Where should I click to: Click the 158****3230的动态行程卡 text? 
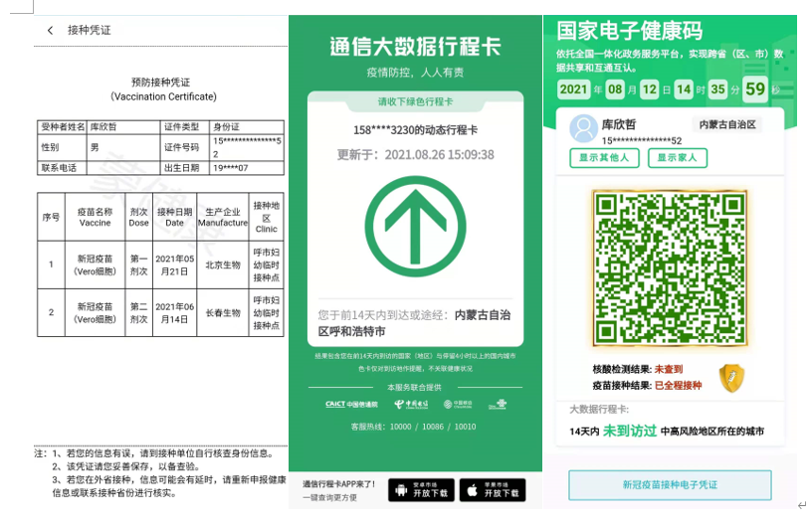pos(415,130)
